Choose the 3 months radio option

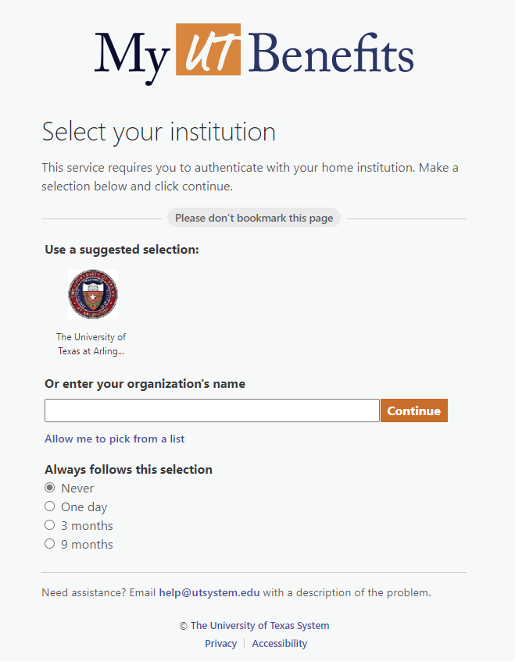coord(50,525)
